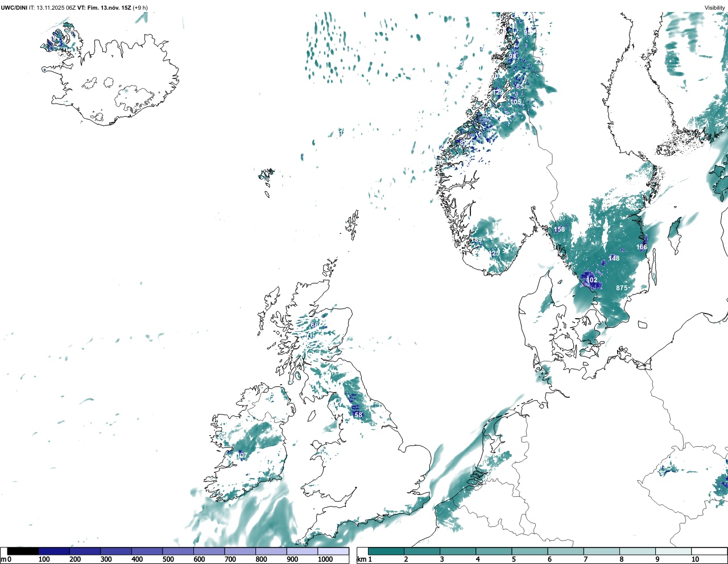Select the 200–300 m legend color block
The height and width of the screenshot is (564, 728).
[x=85, y=551]
